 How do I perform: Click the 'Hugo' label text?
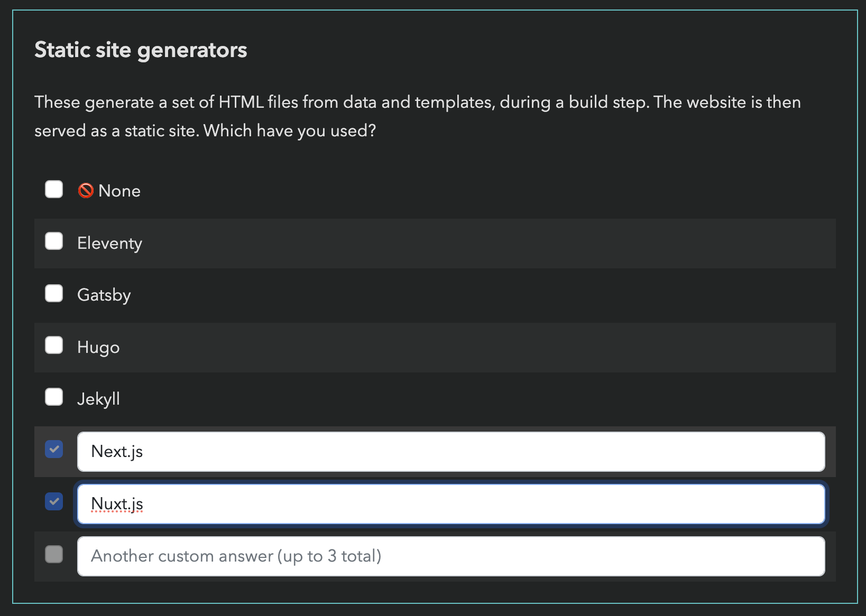pos(98,347)
